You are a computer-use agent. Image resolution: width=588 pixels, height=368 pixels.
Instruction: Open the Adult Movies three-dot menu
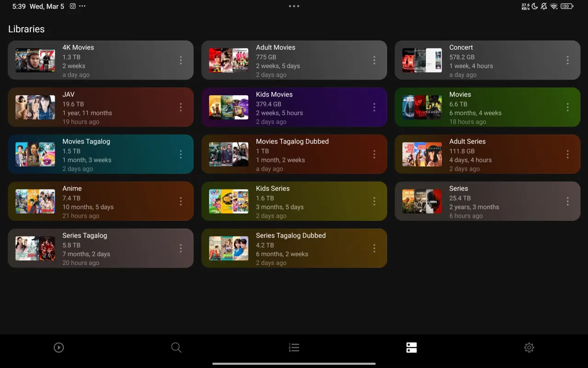tap(374, 60)
